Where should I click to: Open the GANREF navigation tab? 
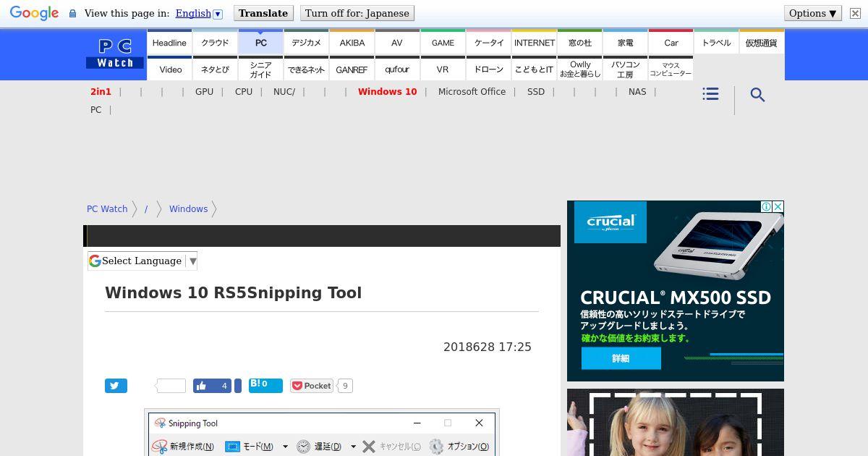352,69
